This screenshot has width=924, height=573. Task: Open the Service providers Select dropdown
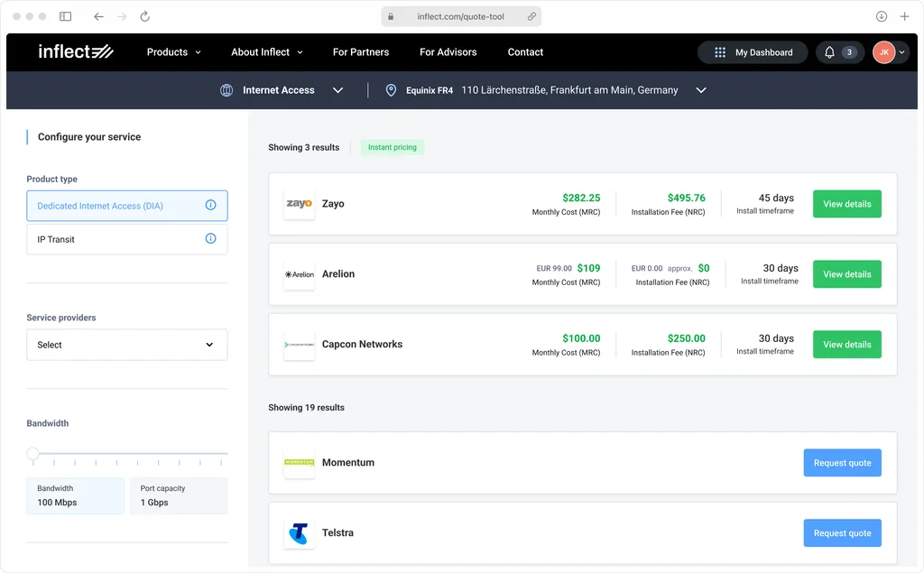pos(127,345)
